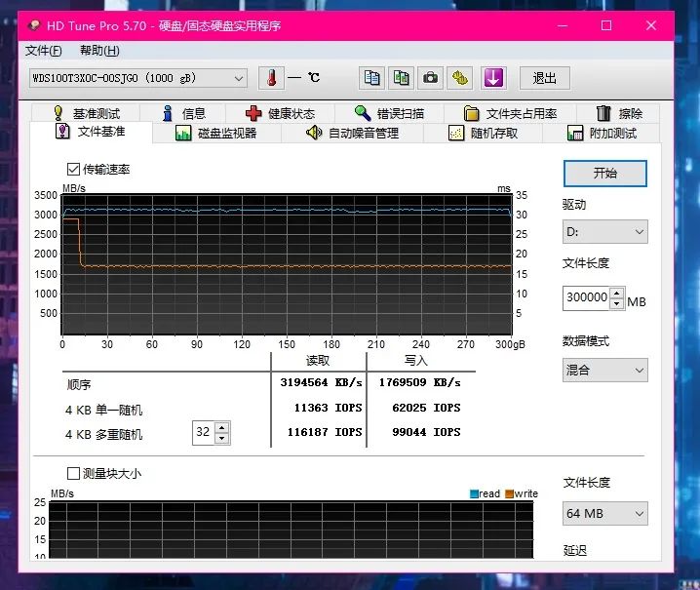Click the purple down-arrow save icon
Screen dimensions: 700x590
(493, 78)
